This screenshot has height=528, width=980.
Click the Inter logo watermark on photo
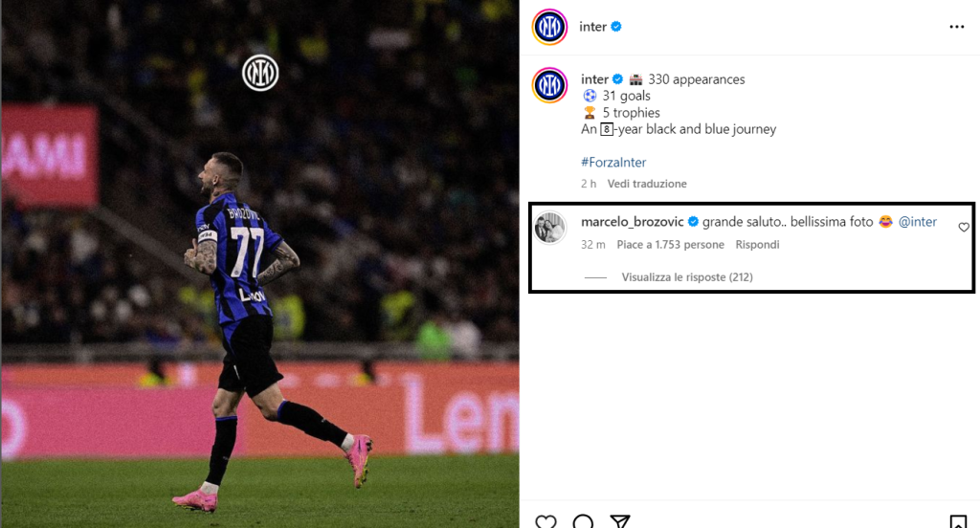pos(260,73)
